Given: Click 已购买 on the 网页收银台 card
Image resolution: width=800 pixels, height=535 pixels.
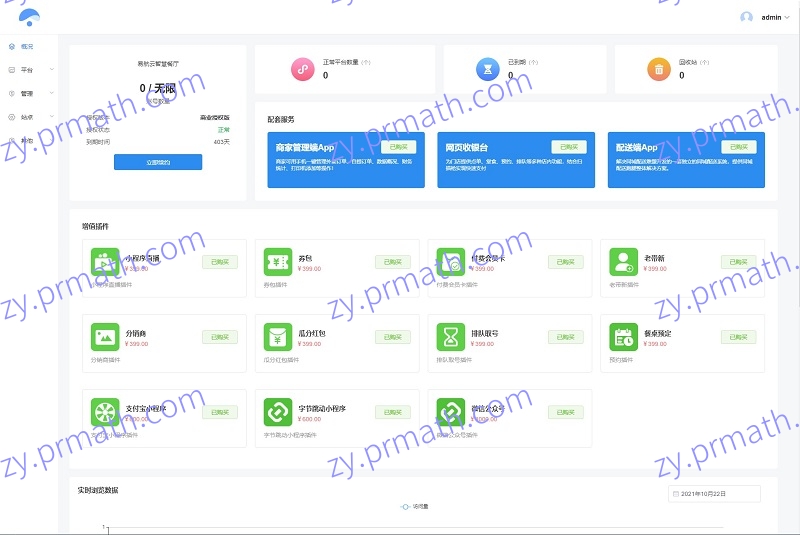Looking at the screenshot, I should coord(569,147).
